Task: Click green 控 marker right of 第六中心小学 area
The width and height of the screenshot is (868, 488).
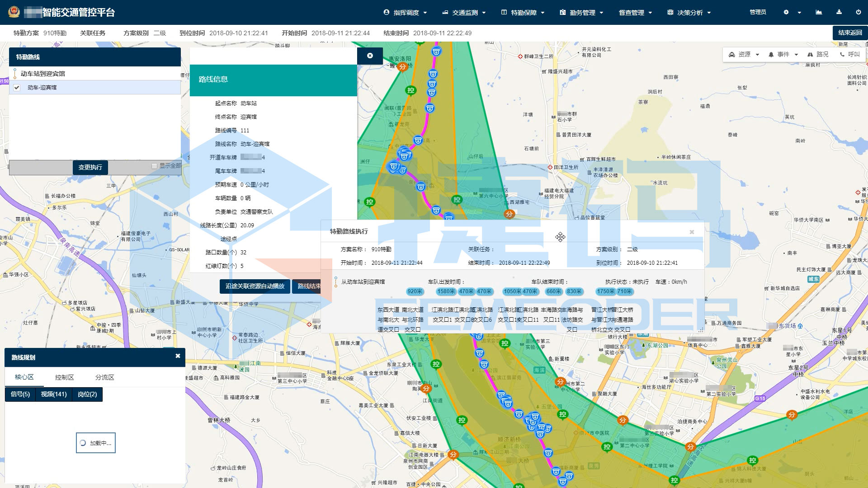Action: click(457, 199)
